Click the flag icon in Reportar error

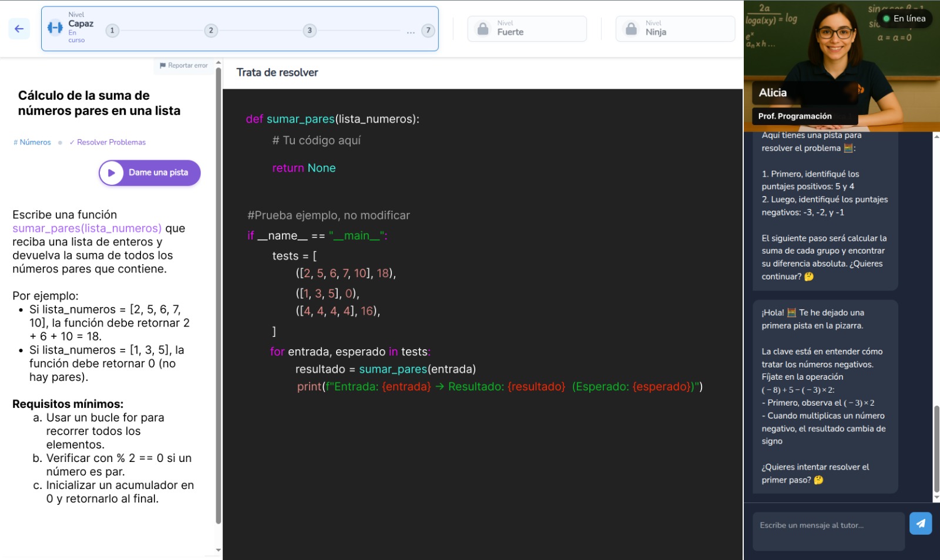[163, 65]
